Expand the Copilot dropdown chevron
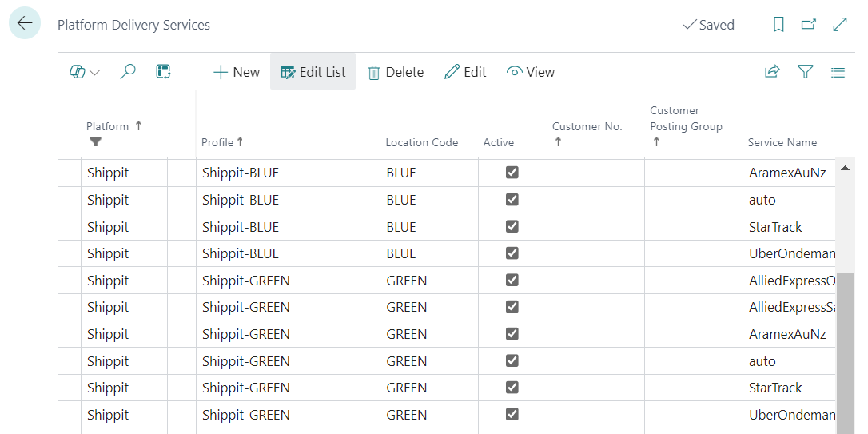Screen dimensions: 868x434 pyautogui.click(x=94, y=73)
